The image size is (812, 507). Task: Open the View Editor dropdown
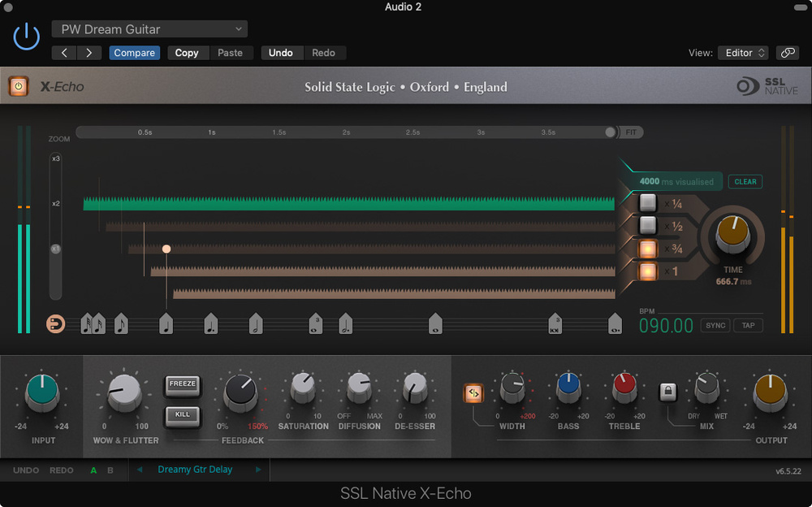(743, 53)
